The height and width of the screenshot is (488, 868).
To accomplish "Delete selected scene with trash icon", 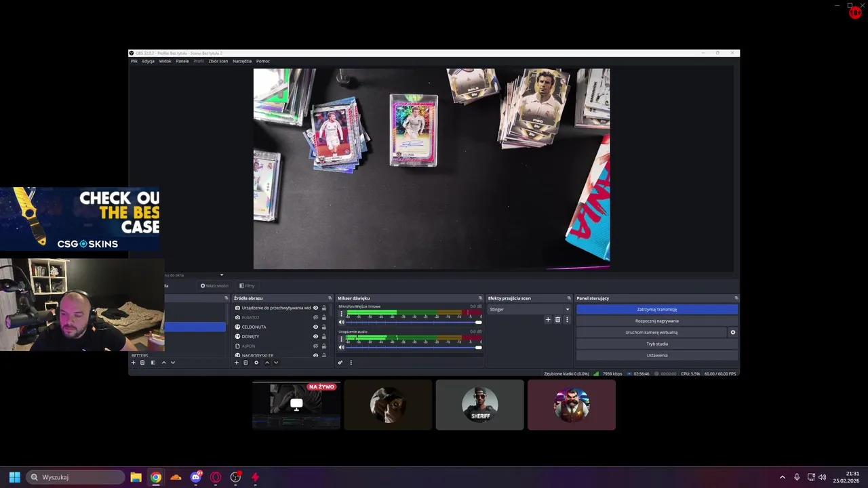I will 142,363.
